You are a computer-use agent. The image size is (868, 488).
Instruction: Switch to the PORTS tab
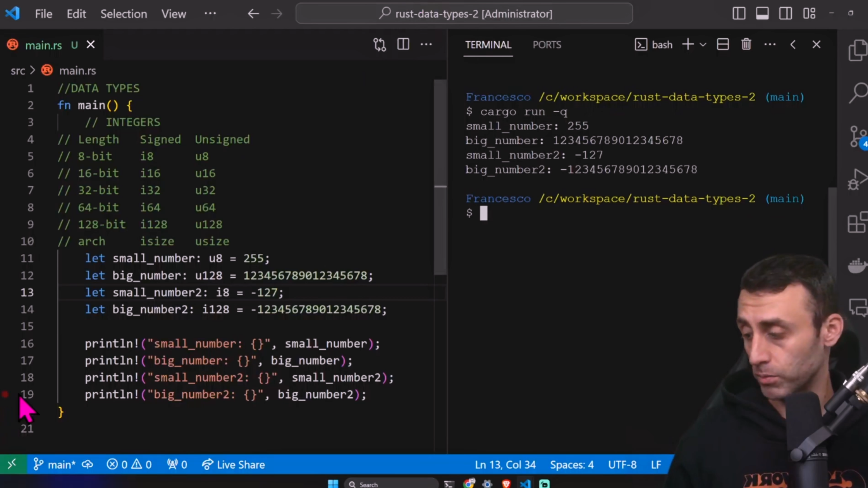click(547, 45)
